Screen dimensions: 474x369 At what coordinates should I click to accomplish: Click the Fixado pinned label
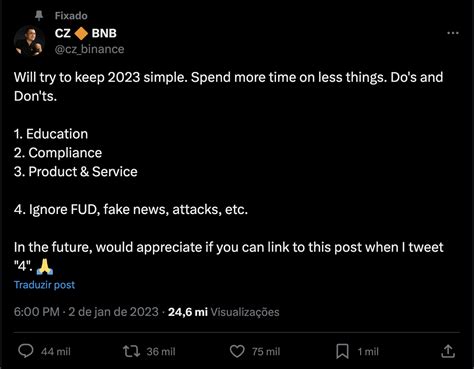[x=71, y=16]
